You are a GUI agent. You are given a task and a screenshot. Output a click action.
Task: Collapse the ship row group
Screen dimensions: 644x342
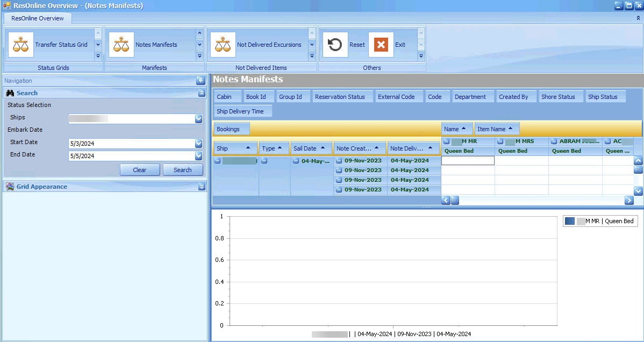[218, 161]
